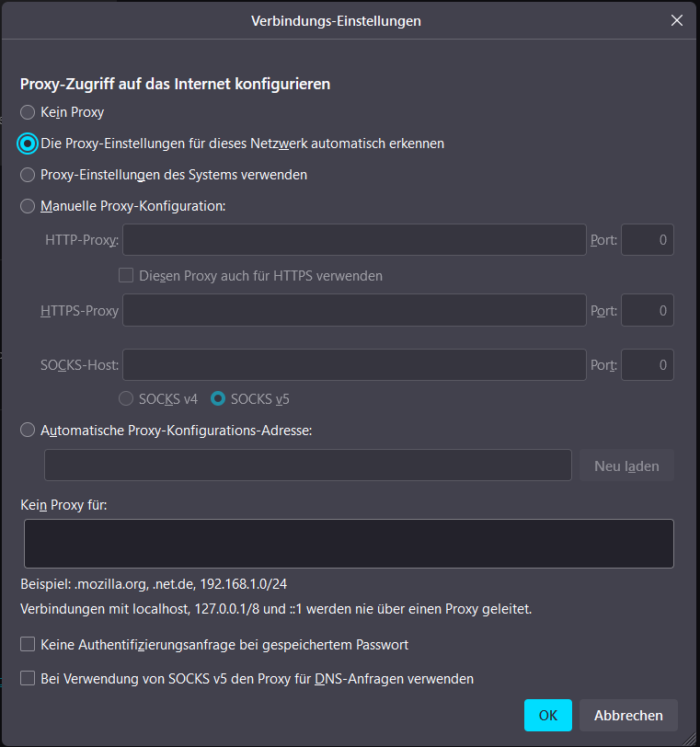Choose Proxy-Einstellungen des Systems verwenden
Viewport: 700px width, 747px height.
(29, 174)
